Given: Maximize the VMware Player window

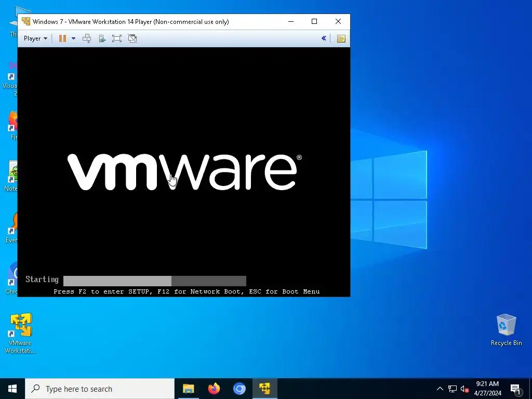Looking at the screenshot, I should point(314,21).
